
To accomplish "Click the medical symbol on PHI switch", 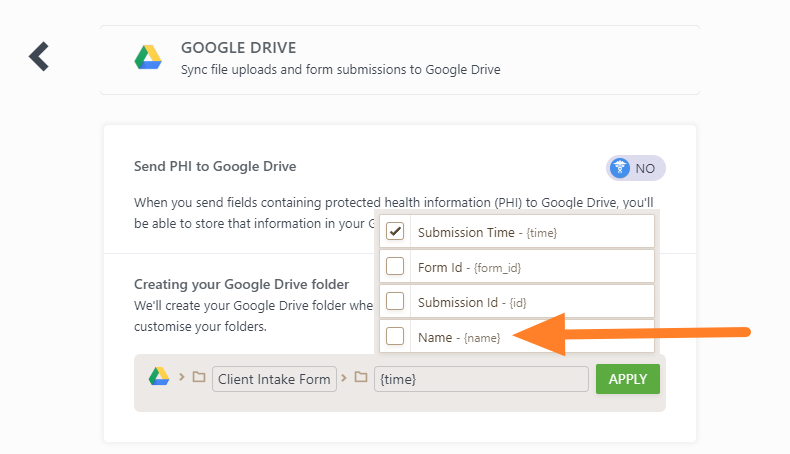I will 619,168.
